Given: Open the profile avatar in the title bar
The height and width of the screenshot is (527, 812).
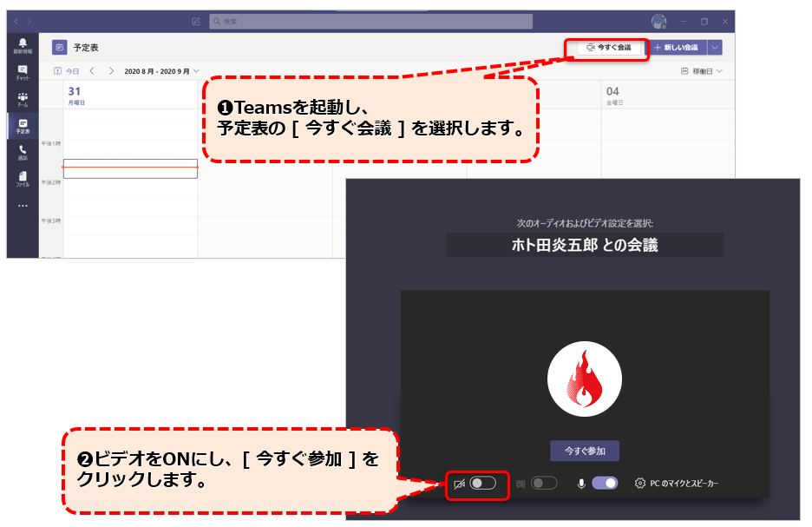Looking at the screenshot, I should point(658,21).
